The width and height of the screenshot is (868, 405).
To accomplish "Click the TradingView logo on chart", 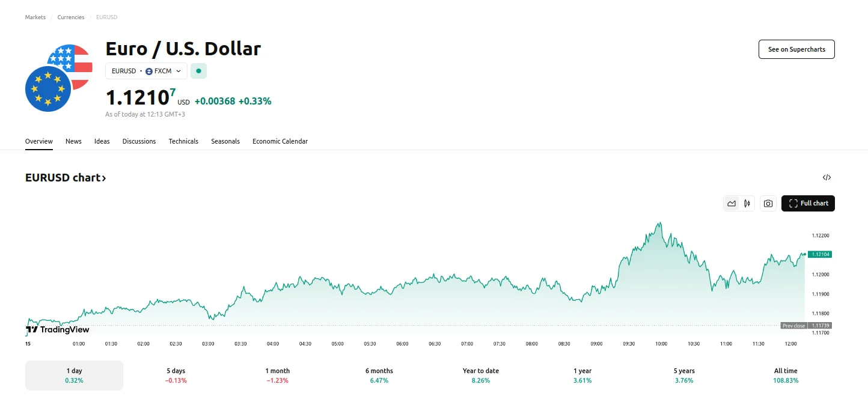I will pos(58,329).
